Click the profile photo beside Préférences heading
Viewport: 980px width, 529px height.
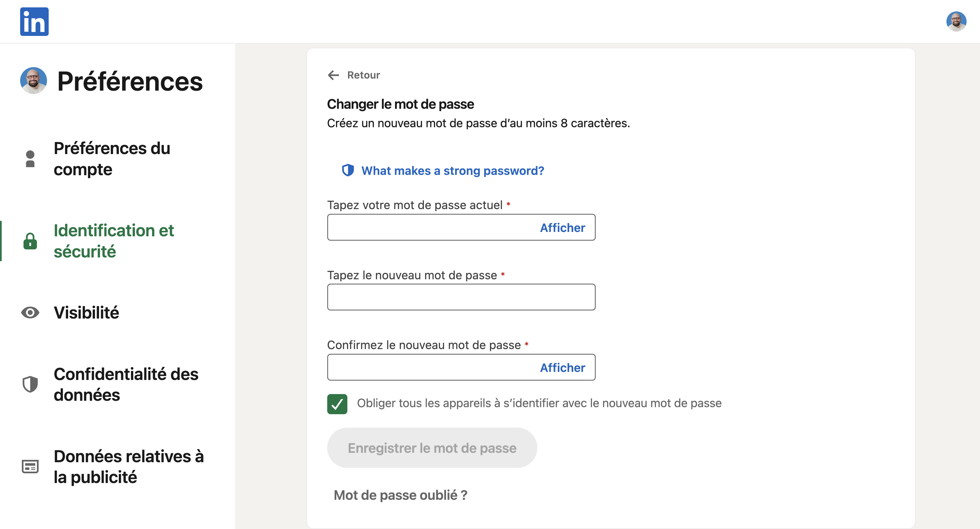tap(34, 81)
